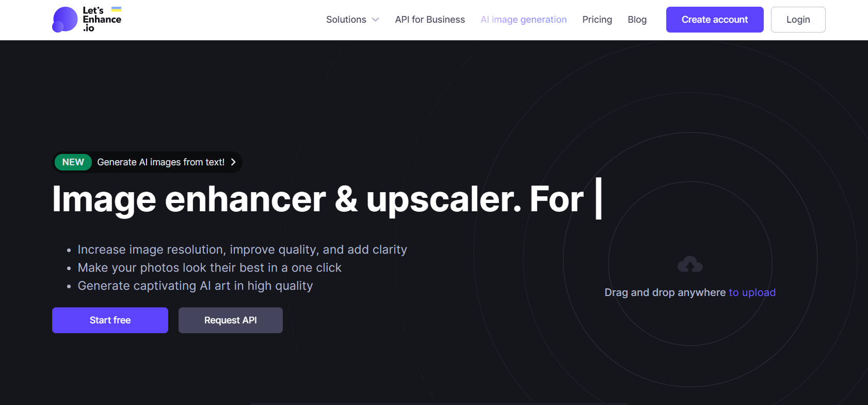Viewport: 868px width, 405px height.
Task: Click the Let's Enhance.io logo text
Action: [101, 20]
